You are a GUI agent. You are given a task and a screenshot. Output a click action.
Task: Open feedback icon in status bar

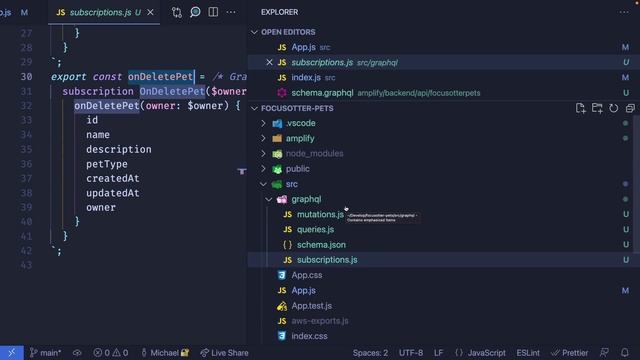pyautogui.click(x=604, y=353)
